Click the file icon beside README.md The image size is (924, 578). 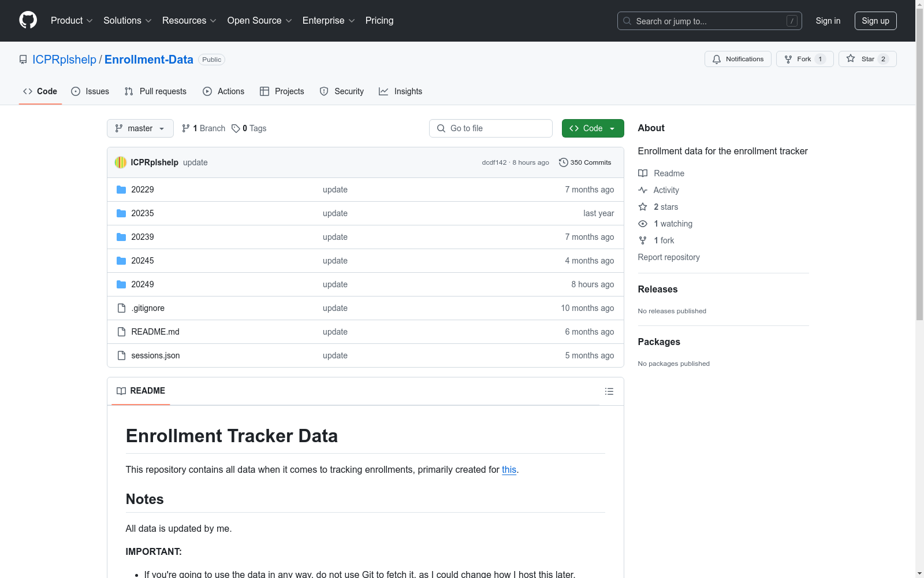pos(121,332)
